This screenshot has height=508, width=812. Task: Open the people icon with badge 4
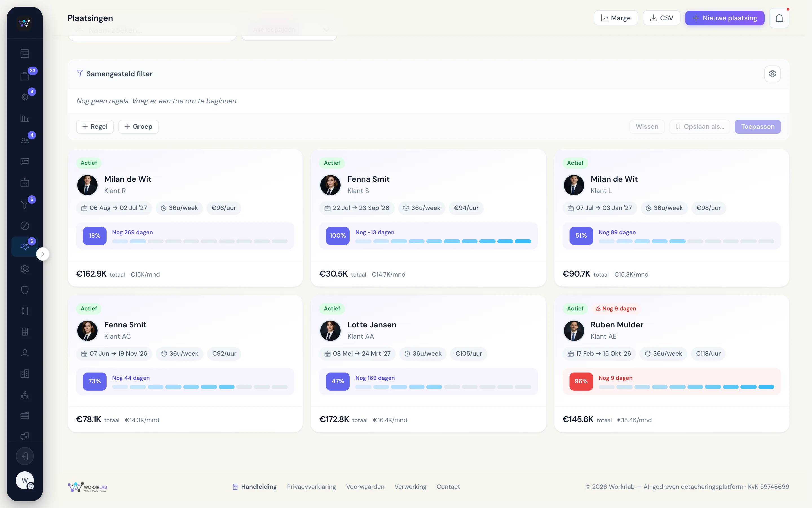25,140
